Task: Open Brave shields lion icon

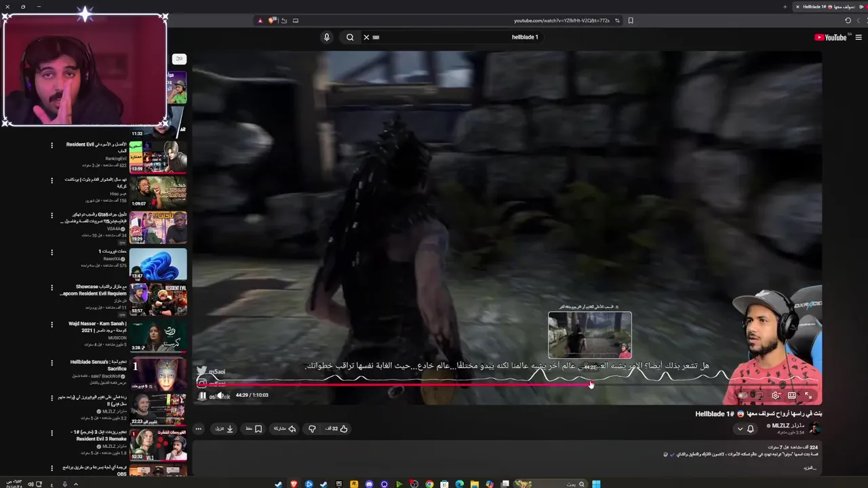Action: pyautogui.click(x=273, y=20)
